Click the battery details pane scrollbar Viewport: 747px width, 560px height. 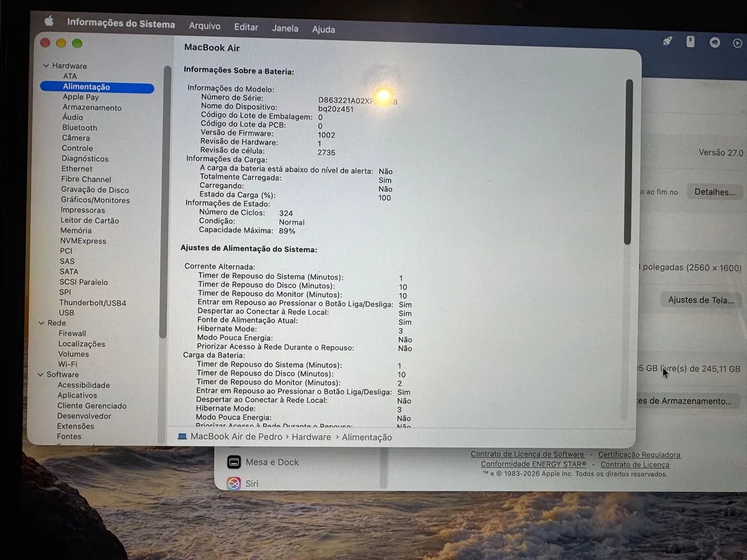(629, 162)
